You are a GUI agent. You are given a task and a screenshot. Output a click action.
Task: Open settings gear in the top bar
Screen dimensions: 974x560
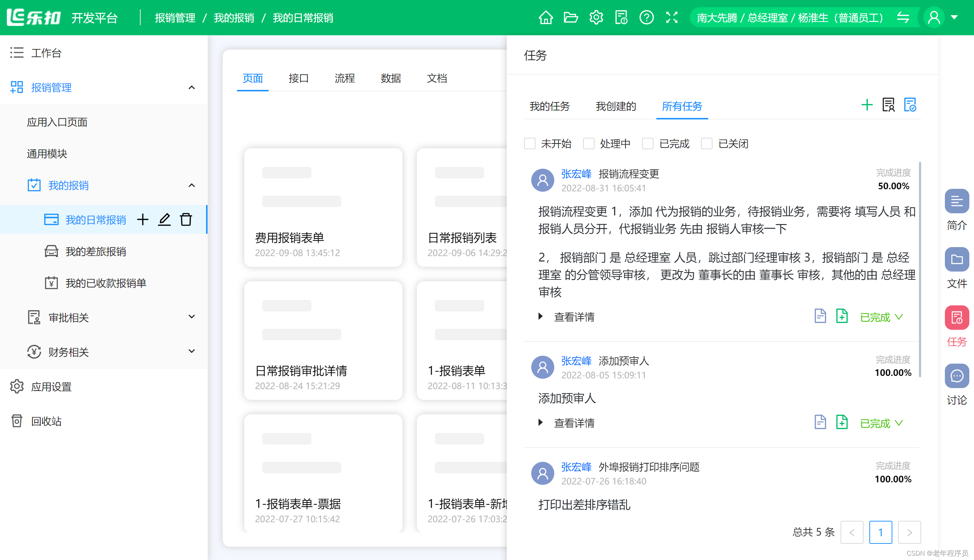tap(596, 18)
